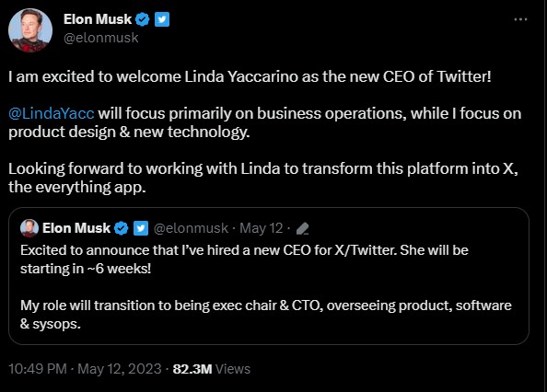Click the Twitter bird badge in quoted tweet
Viewport: 547px width, 392px height.
tap(141, 228)
